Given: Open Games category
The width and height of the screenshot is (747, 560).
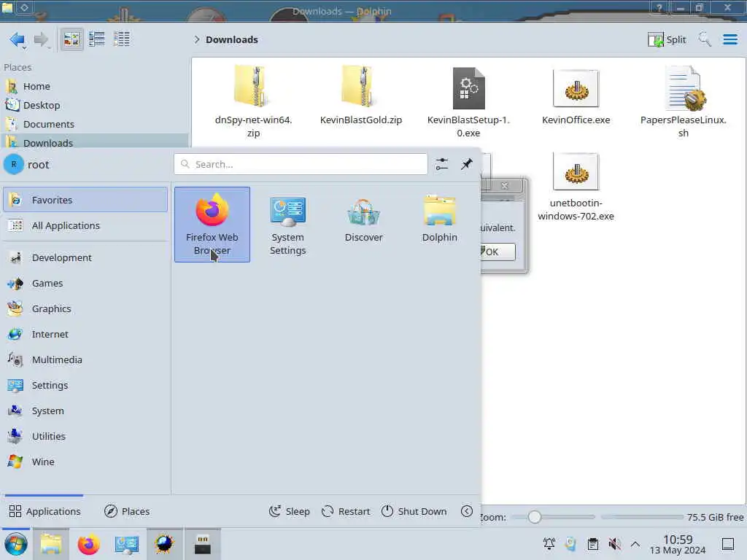Looking at the screenshot, I should pyautogui.click(x=85, y=284).
